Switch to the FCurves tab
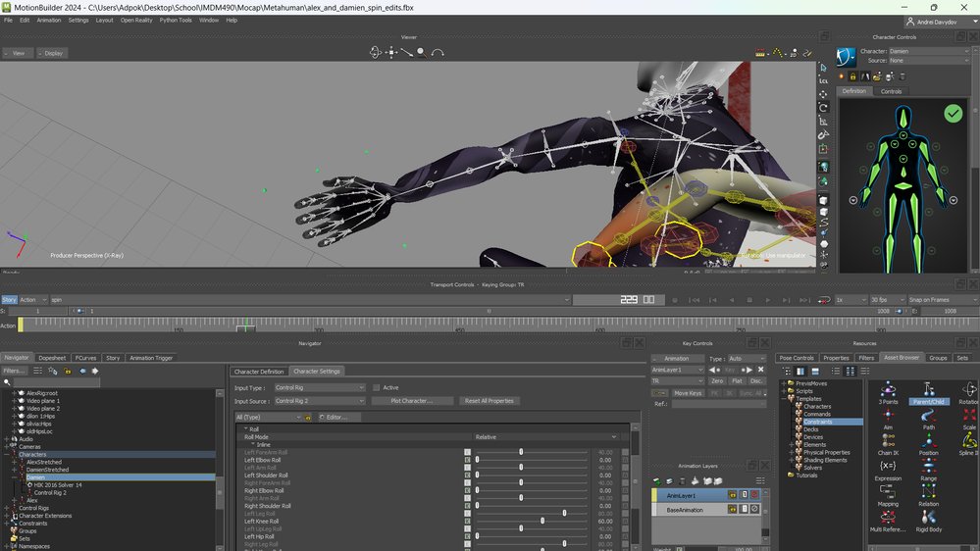980x551 pixels. tap(85, 358)
